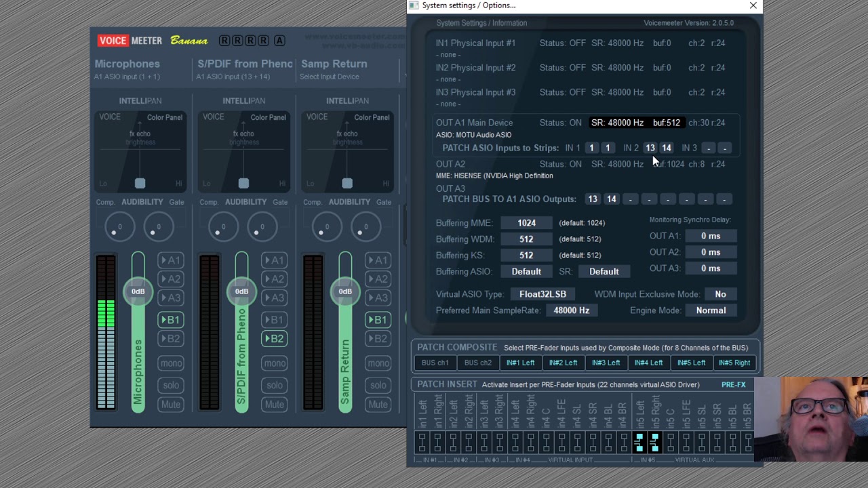The width and height of the screenshot is (868, 488).
Task: Toggle A1 routing on Microphones strip
Action: 171,260
